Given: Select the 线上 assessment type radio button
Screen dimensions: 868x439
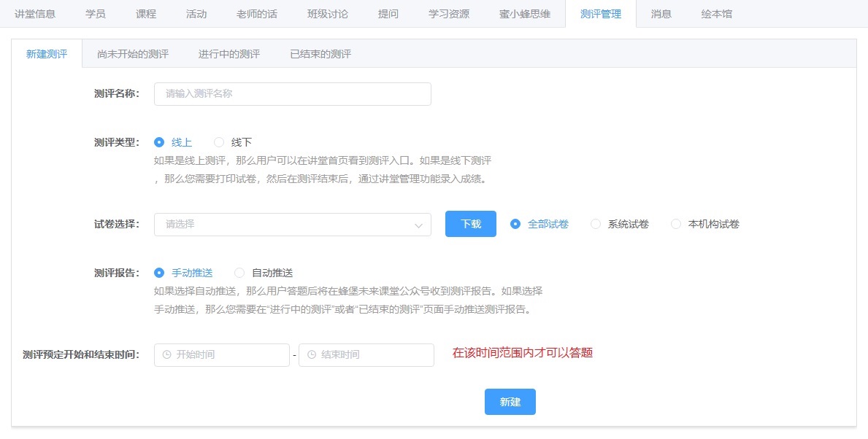Looking at the screenshot, I should click(x=159, y=142).
